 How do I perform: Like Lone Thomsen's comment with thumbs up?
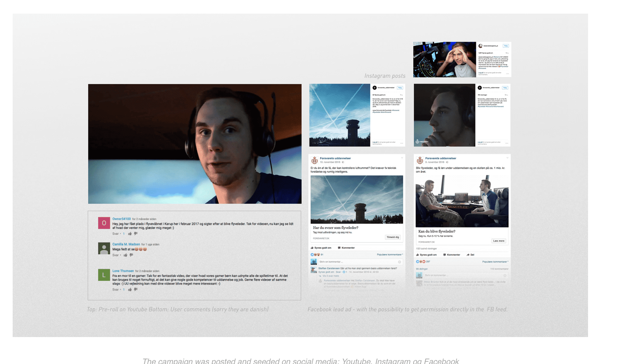pos(130,289)
